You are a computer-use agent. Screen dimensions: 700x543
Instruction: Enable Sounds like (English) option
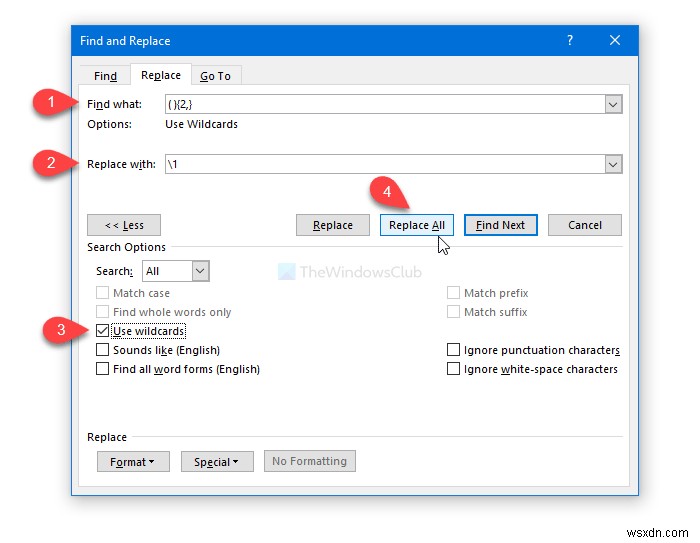(x=102, y=350)
